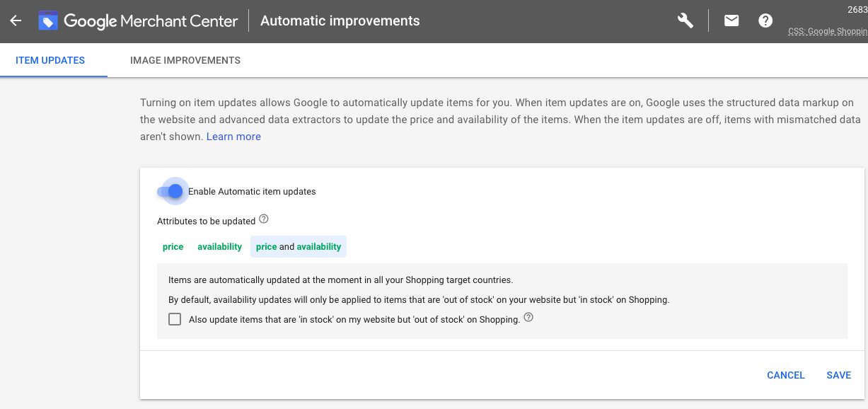The width and height of the screenshot is (868, 409).
Task: Open the Learn more link
Action: point(233,137)
